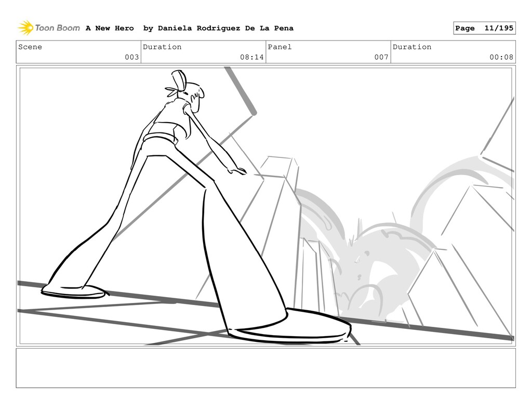Click the title text 'A New Hero'
Screen dimensions: 532x412
click(x=110, y=28)
